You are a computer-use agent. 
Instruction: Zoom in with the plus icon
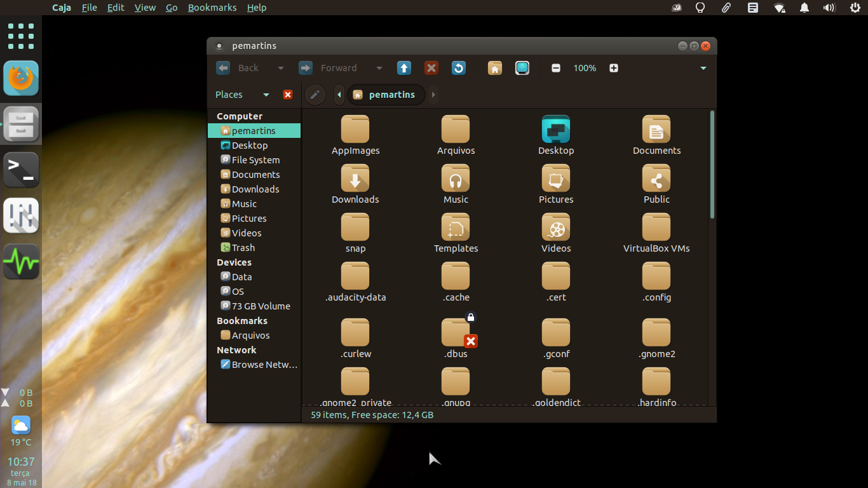(614, 68)
